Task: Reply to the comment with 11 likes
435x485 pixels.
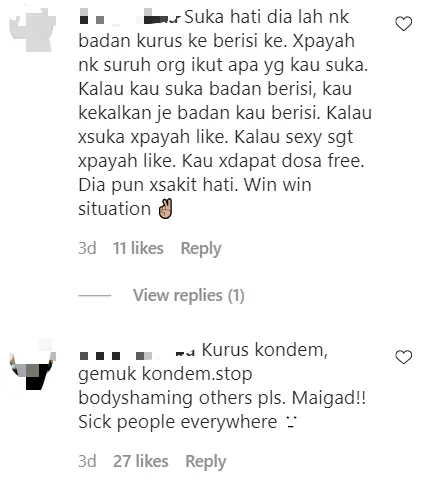Action: pos(201,249)
